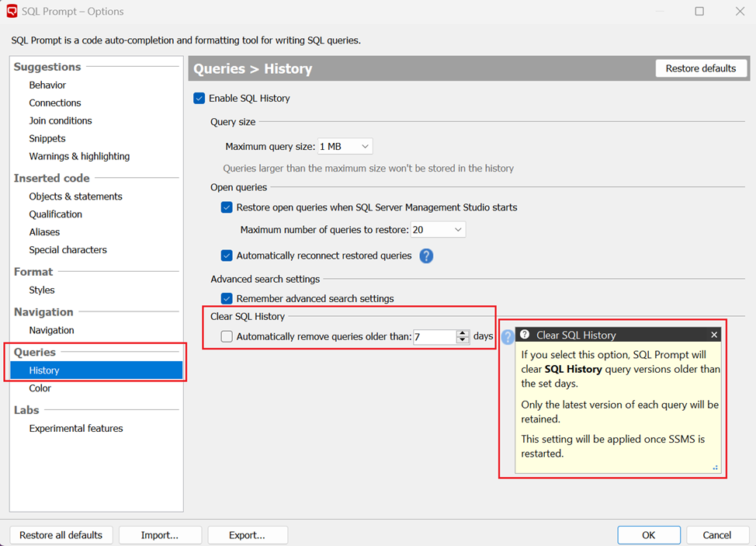756x546 pixels.
Task: Click the Labs section heading
Action: tap(26, 410)
